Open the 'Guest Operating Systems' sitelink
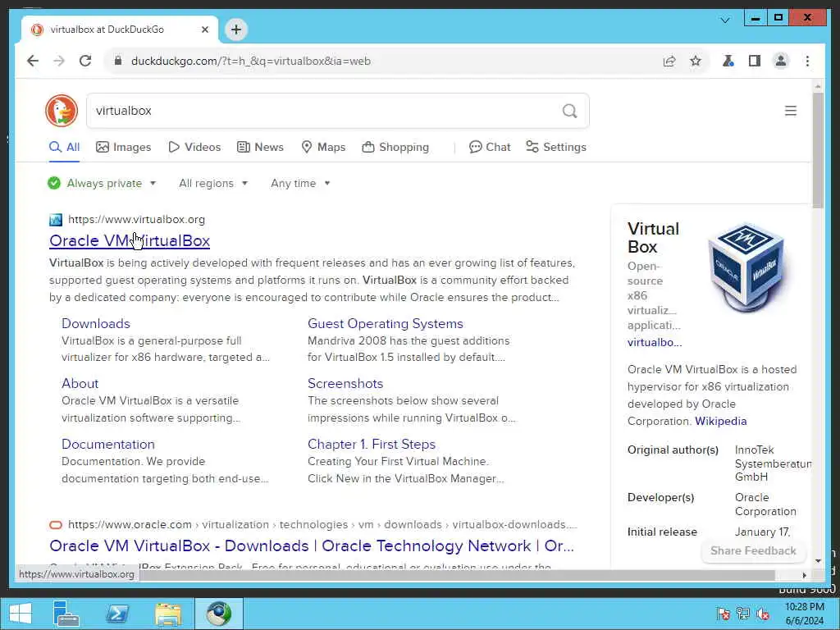840x630 pixels. (386, 323)
